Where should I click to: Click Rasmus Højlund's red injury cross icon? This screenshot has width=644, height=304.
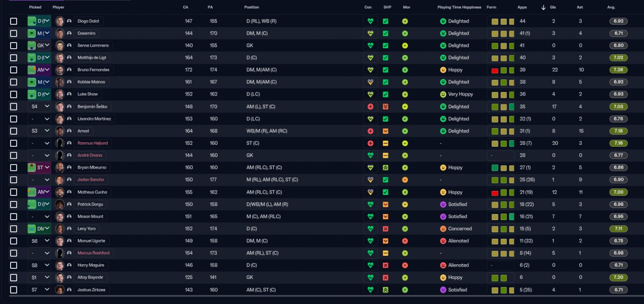[x=371, y=143]
